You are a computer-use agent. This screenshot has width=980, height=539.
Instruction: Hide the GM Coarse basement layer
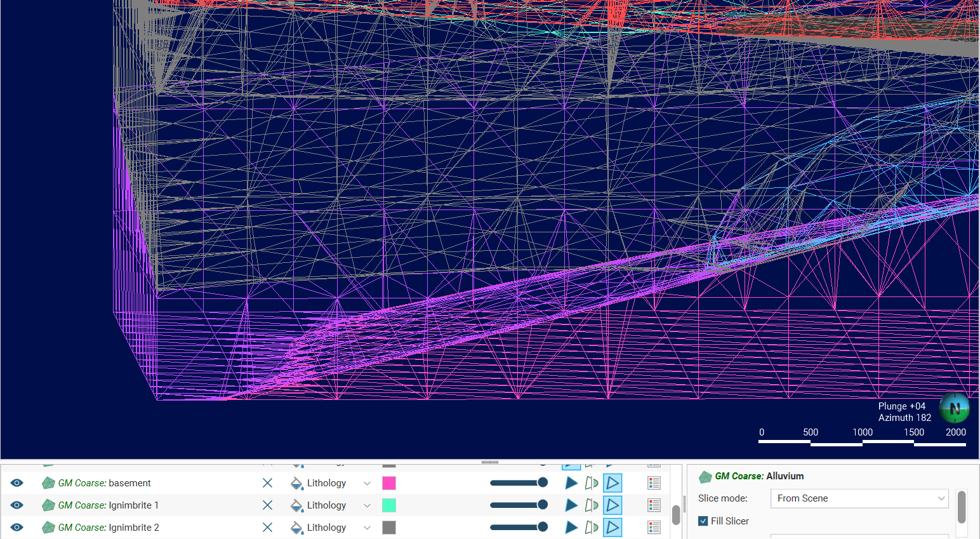pos(17,483)
